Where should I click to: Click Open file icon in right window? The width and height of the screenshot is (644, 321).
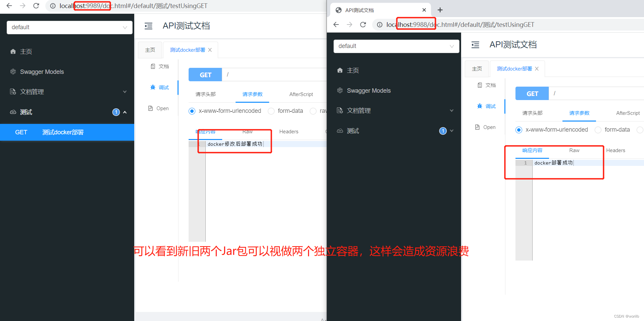click(x=478, y=127)
